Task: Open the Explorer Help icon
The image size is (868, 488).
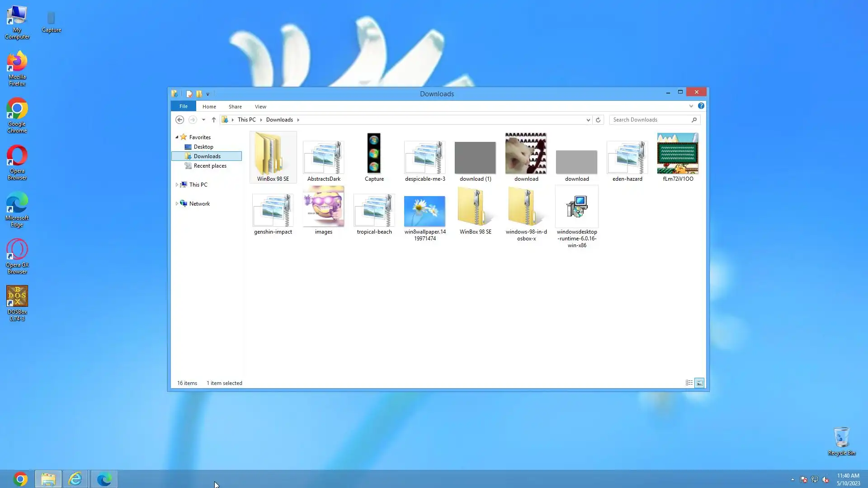Action: (701, 106)
